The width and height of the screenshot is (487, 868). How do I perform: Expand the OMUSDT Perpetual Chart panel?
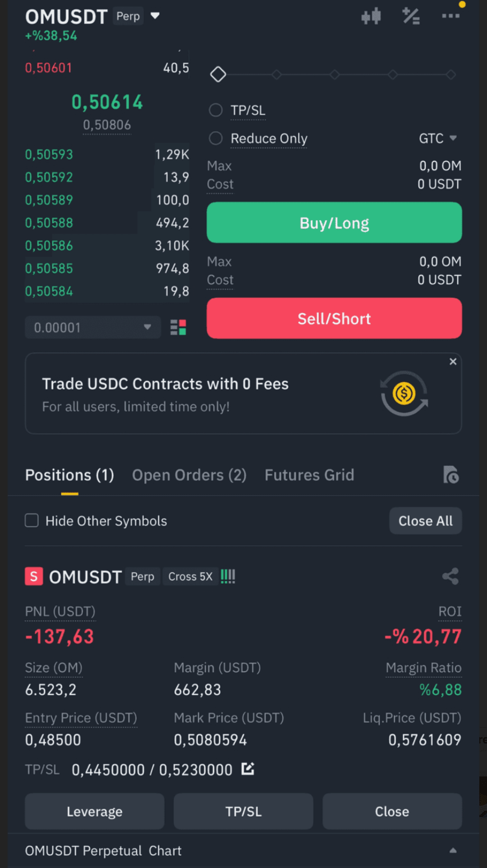pyautogui.click(x=453, y=851)
